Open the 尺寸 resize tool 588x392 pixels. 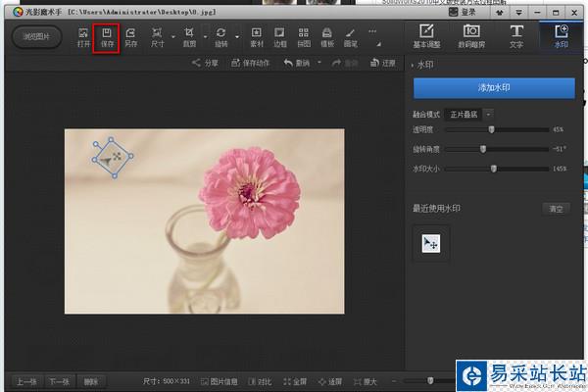tap(157, 37)
